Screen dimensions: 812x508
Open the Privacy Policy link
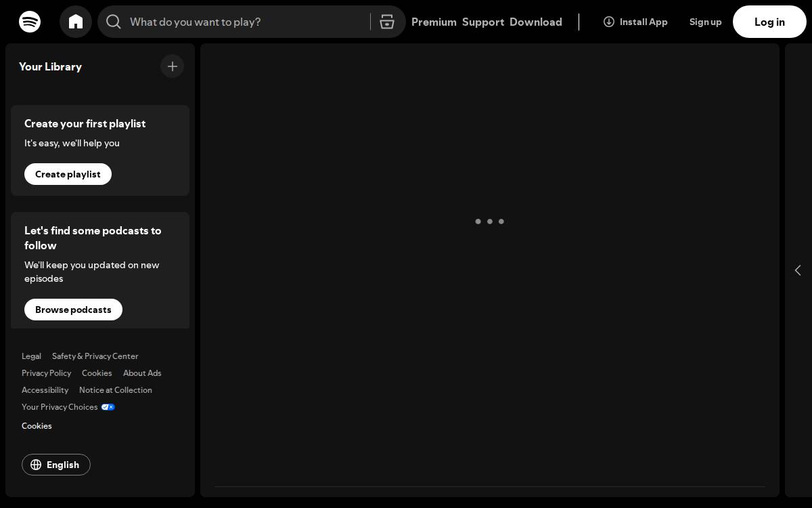pos(46,373)
